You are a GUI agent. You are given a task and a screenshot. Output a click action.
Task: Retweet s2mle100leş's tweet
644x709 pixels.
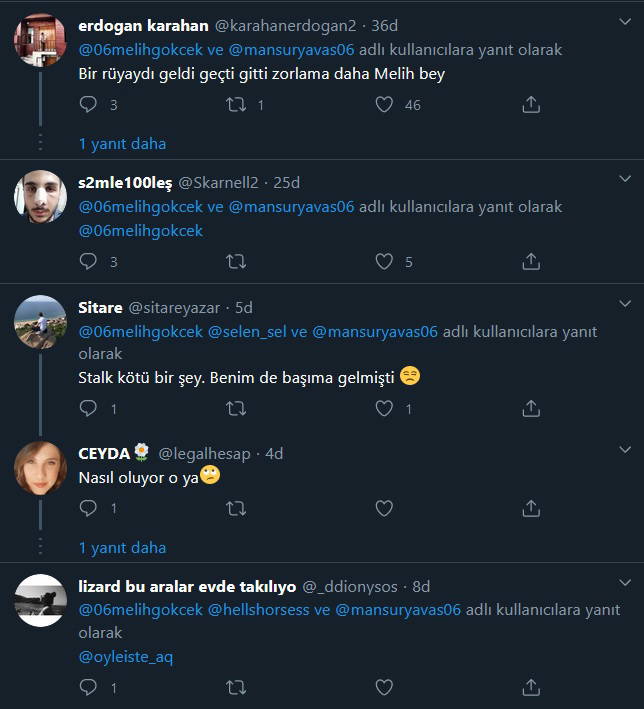237,261
